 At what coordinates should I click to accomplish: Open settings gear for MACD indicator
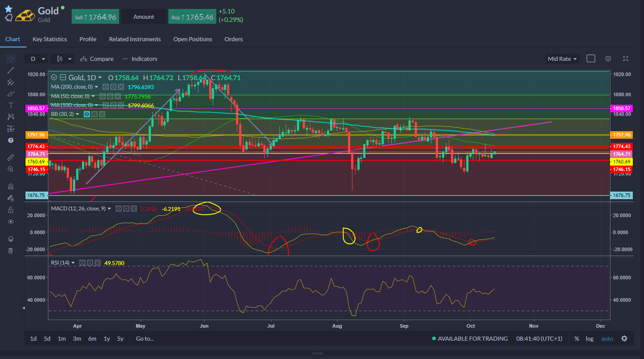(126, 209)
